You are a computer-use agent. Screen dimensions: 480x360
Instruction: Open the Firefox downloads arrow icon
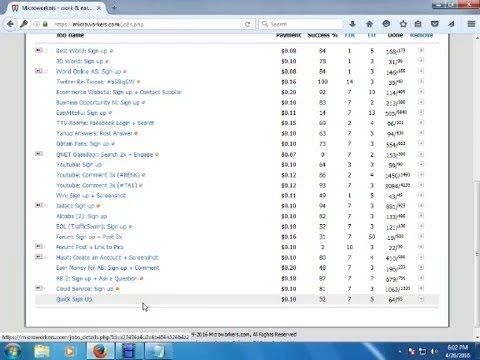(x=352, y=24)
